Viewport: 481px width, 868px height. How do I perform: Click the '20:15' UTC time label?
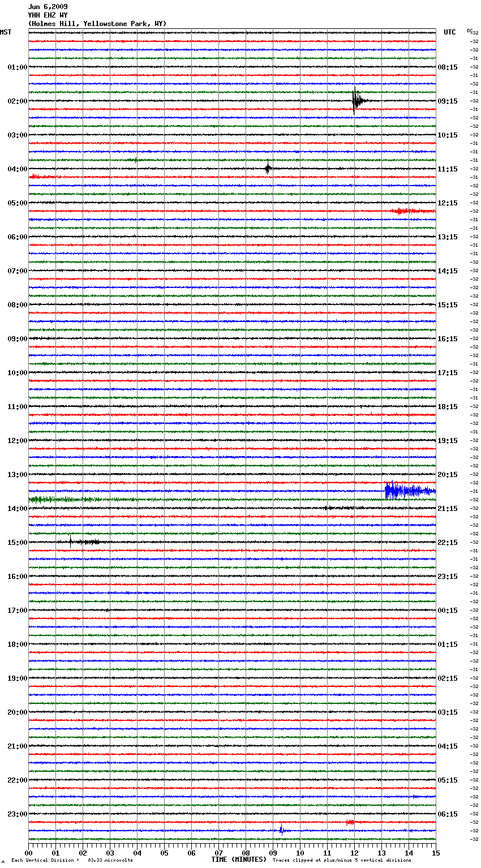click(448, 475)
